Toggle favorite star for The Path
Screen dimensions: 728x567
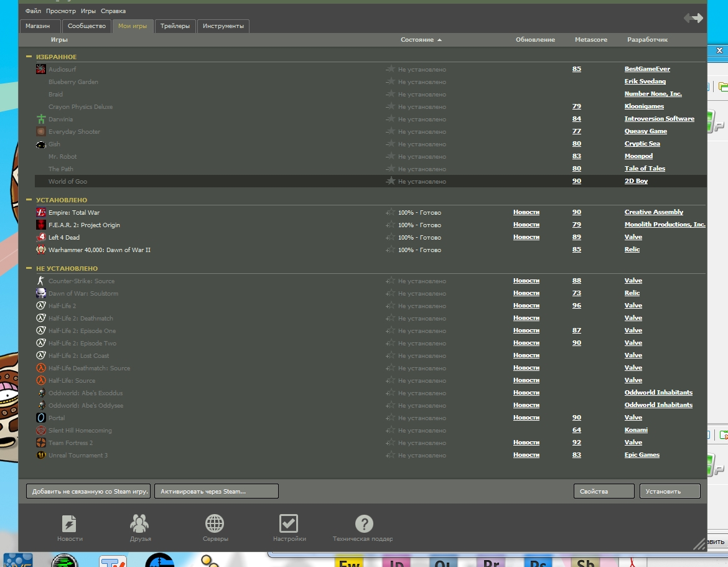tap(391, 169)
